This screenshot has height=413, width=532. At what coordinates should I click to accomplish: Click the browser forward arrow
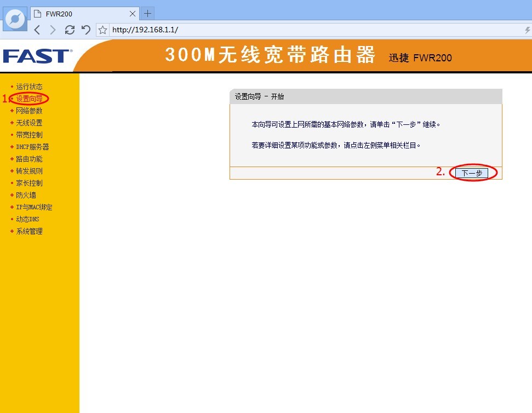tap(53, 30)
